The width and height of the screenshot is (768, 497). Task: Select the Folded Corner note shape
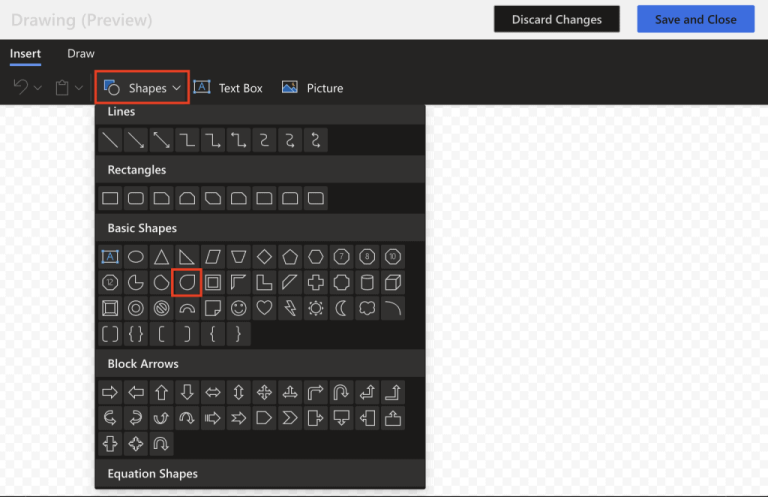pyautogui.click(x=213, y=308)
